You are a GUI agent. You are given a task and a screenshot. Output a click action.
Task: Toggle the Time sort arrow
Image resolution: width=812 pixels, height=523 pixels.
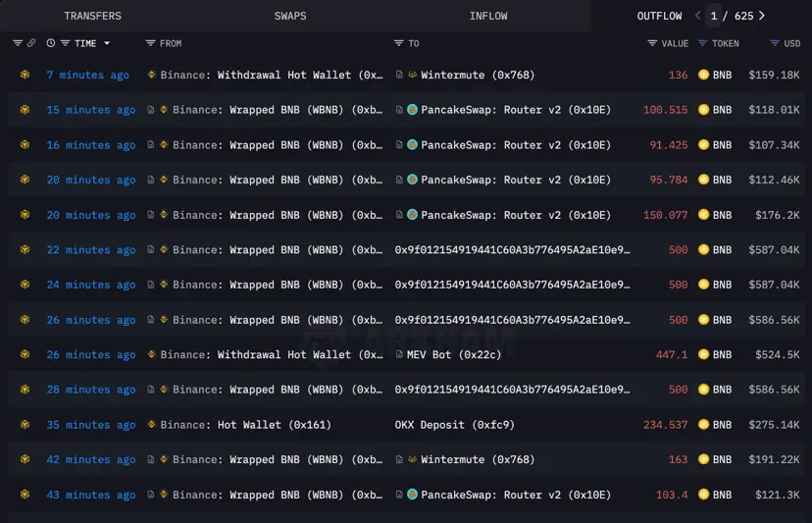[107, 43]
